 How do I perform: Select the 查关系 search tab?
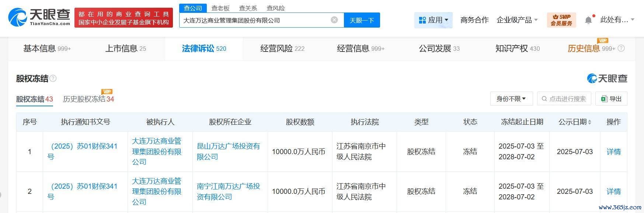coord(248,8)
